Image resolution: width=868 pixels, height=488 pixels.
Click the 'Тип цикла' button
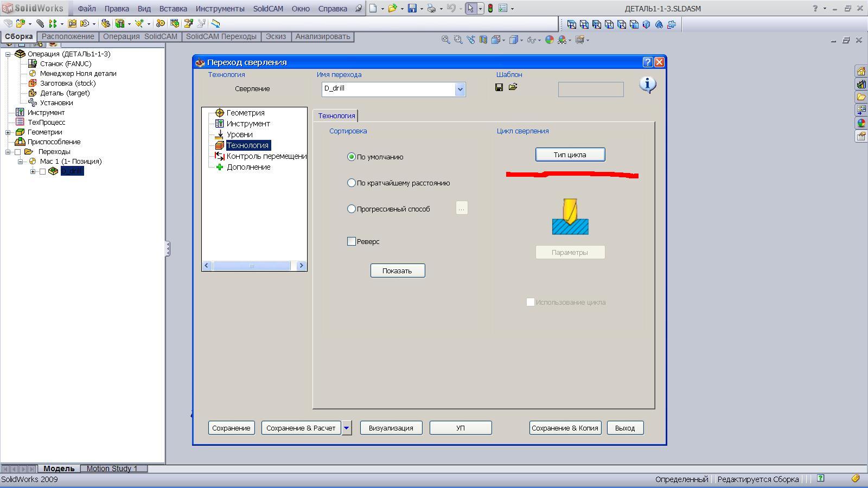pyautogui.click(x=570, y=155)
